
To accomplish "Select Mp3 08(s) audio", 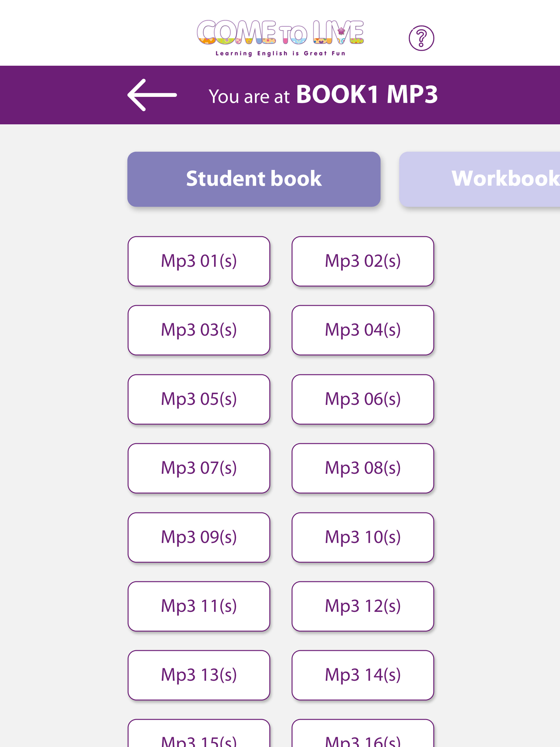I will pyautogui.click(x=363, y=468).
